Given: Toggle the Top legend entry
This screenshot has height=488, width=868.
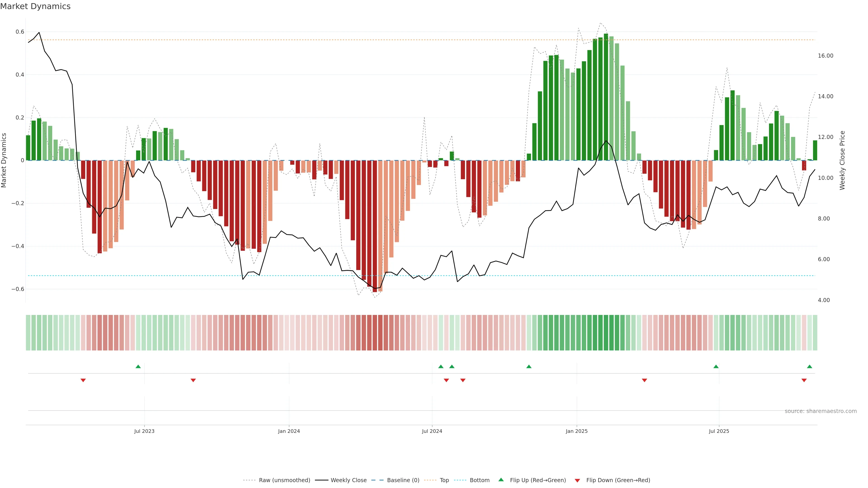Looking at the screenshot, I should click(444, 480).
